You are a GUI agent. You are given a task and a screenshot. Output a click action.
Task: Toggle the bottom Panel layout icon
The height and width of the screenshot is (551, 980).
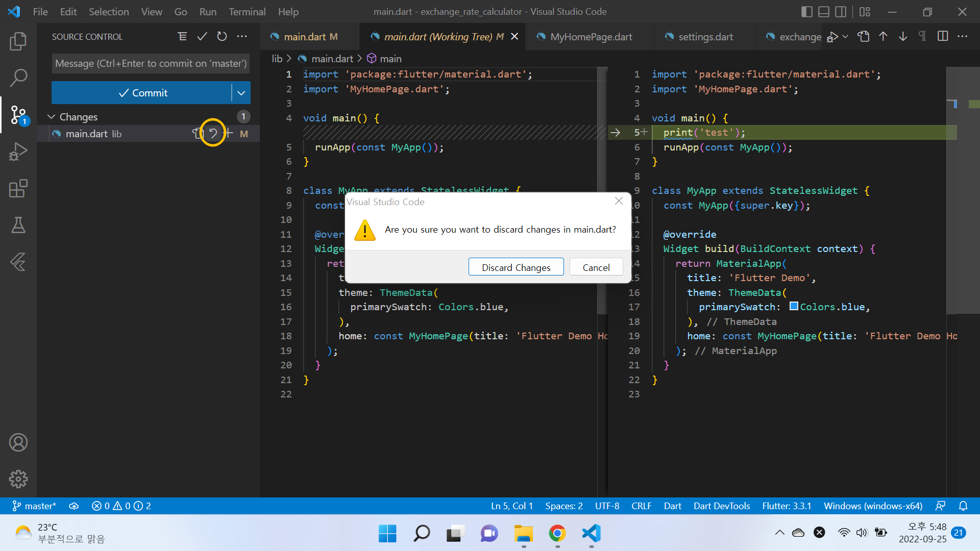tap(824, 12)
